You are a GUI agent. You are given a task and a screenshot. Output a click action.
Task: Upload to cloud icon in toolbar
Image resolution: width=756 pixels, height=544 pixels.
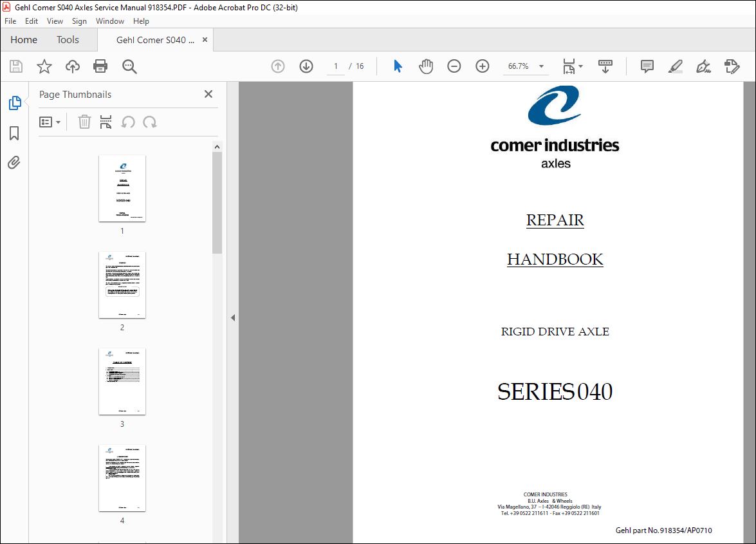click(x=72, y=66)
